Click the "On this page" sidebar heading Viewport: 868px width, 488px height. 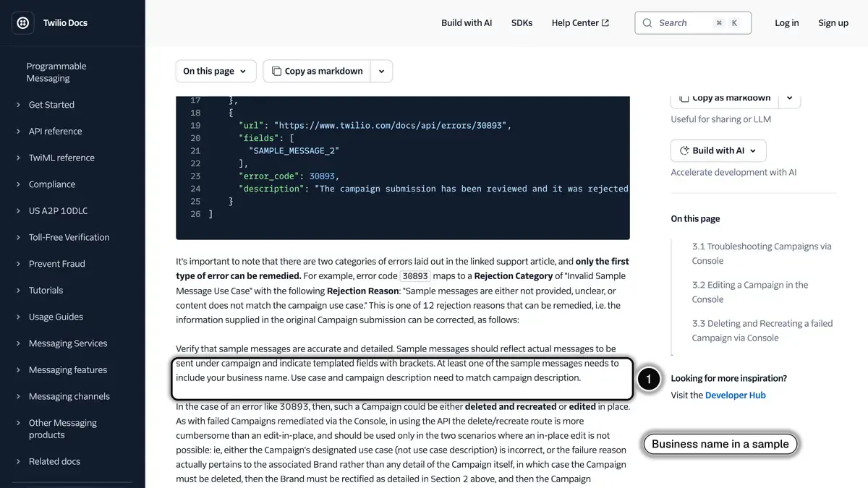695,218
